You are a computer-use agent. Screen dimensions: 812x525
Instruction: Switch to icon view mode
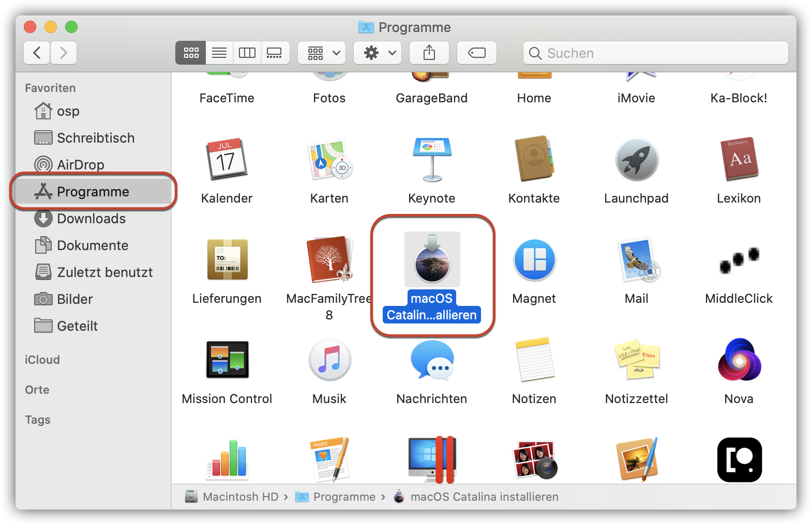click(191, 53)
